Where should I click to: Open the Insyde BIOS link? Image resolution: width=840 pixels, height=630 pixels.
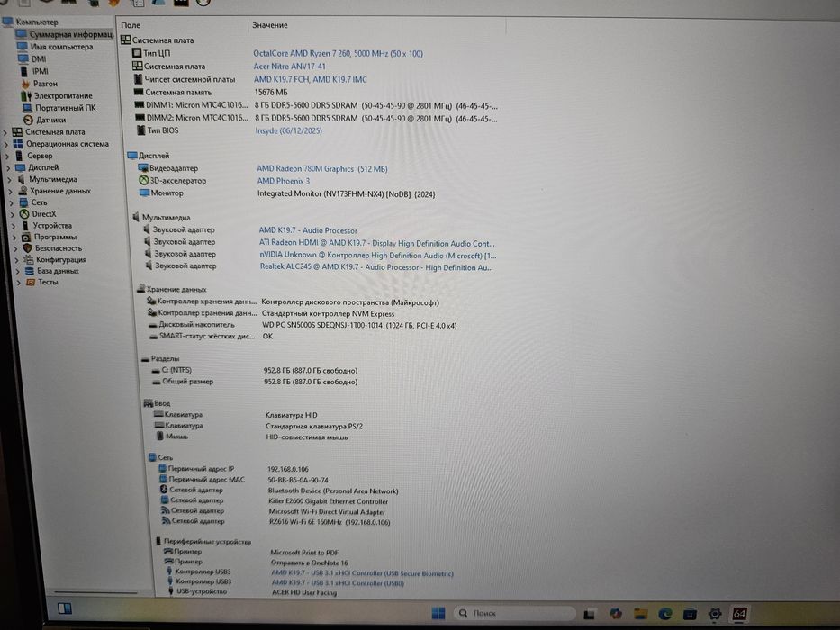tap(288, 130)
